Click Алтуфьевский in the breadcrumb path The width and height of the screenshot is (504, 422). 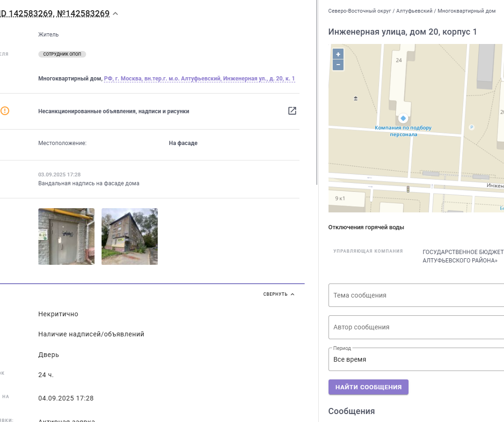point(414,11)
